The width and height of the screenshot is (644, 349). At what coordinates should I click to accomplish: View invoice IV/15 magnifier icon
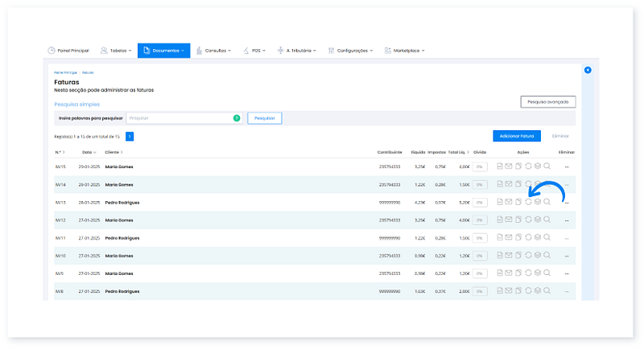point(547,166)
